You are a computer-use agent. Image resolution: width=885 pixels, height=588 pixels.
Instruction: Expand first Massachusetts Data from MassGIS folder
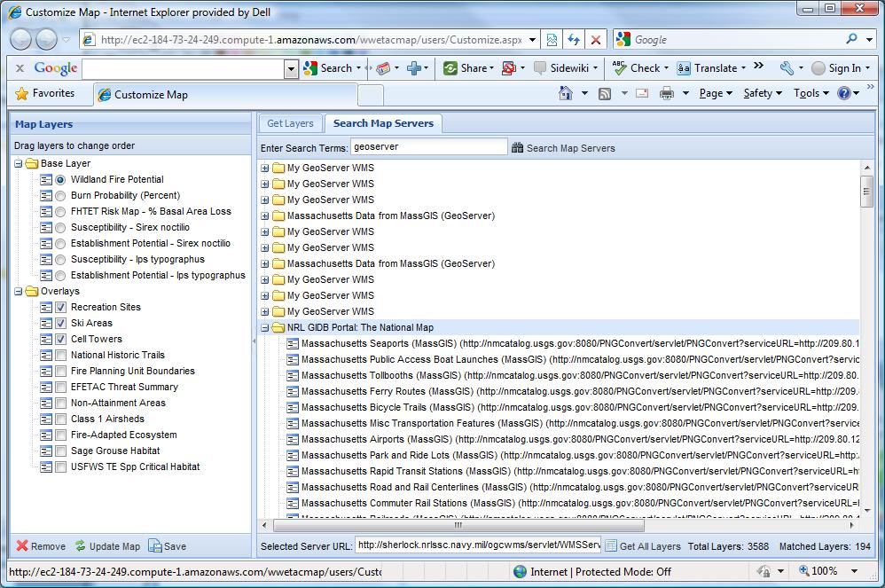(x=265, y=216)
